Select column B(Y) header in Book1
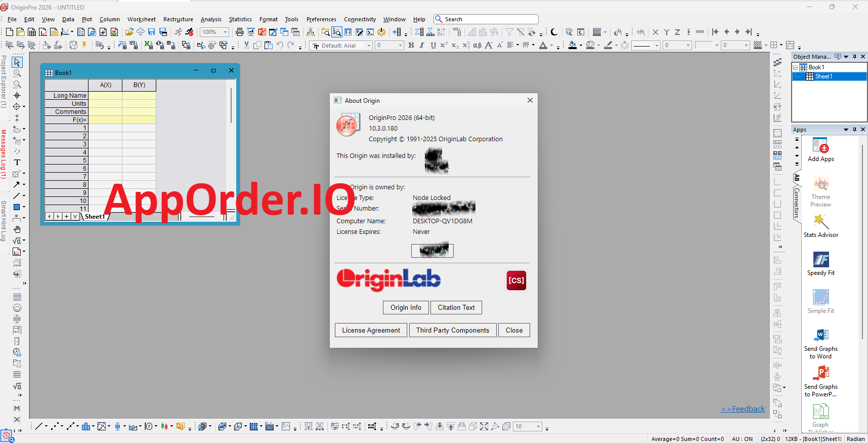 pos(139,85)
